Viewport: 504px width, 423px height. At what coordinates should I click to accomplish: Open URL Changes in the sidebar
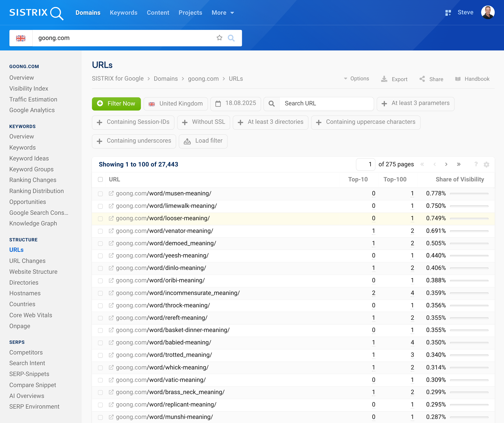[x=27, y=261]
